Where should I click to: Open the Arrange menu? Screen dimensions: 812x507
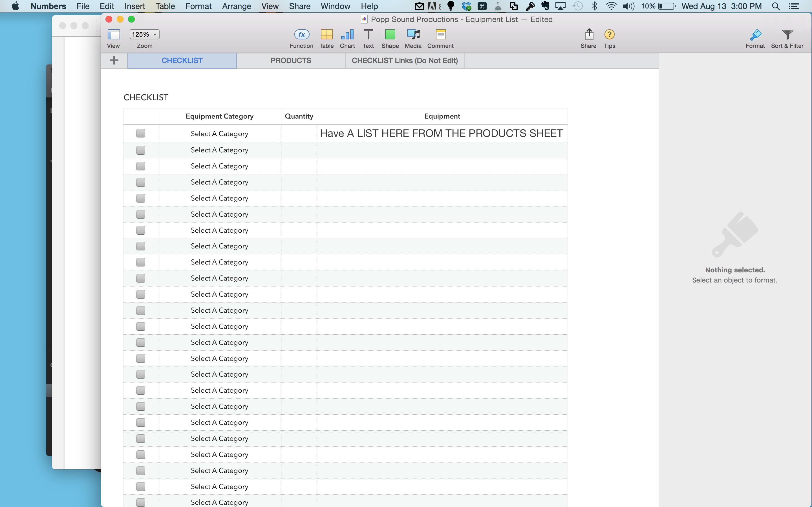click(x=236, y=6)
